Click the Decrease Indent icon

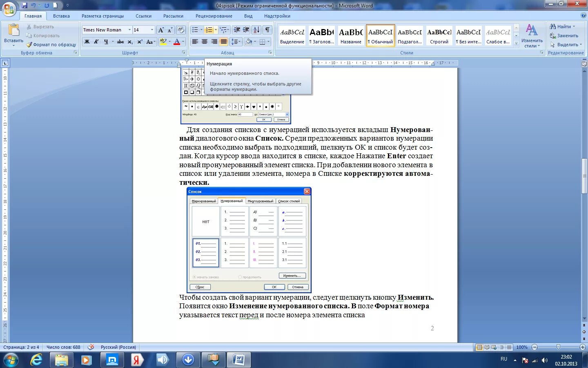pos(237,30)
